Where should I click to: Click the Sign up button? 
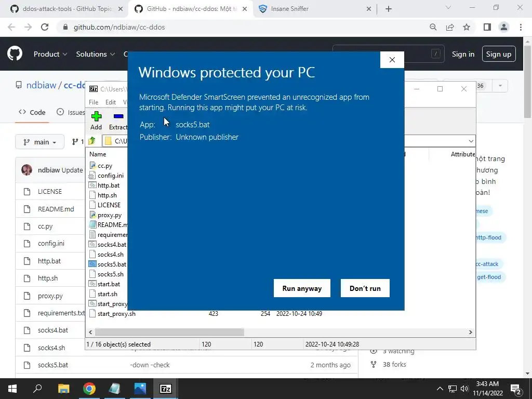[x=498, y=54]
